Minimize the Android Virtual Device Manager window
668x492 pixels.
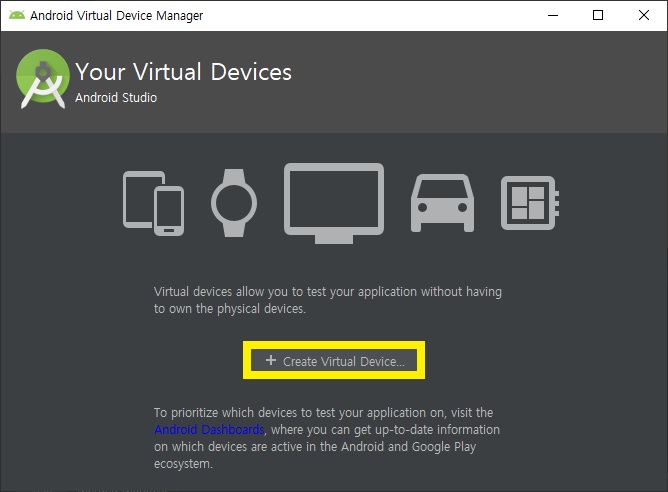(553, 15)
